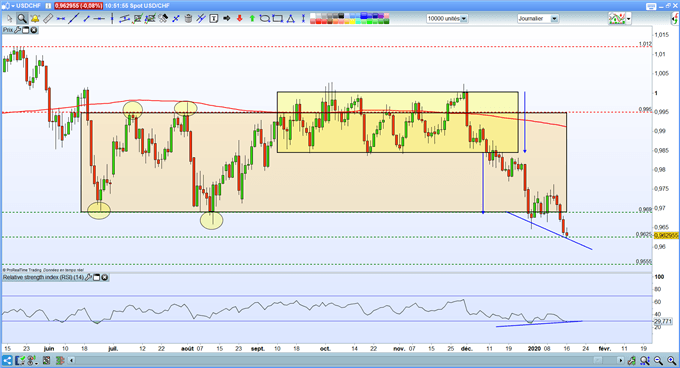
Task: Select the ellipse drawing tool
Action: (x=265, y=19)
